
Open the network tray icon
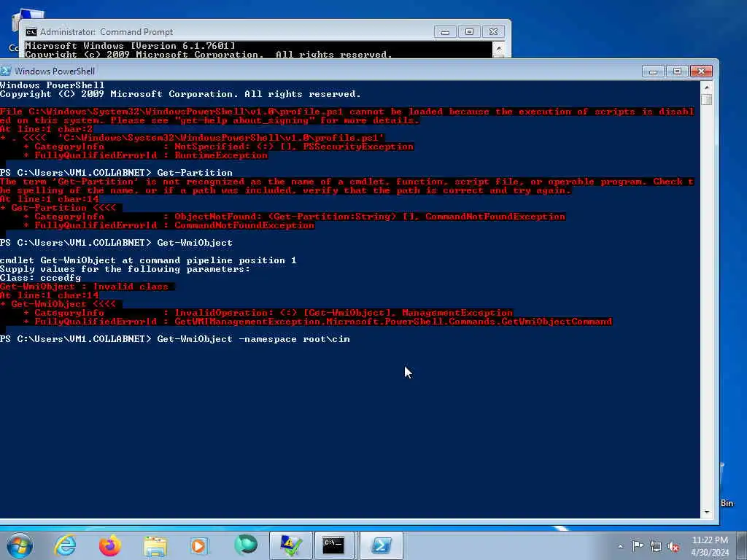(x=656, y=546)
